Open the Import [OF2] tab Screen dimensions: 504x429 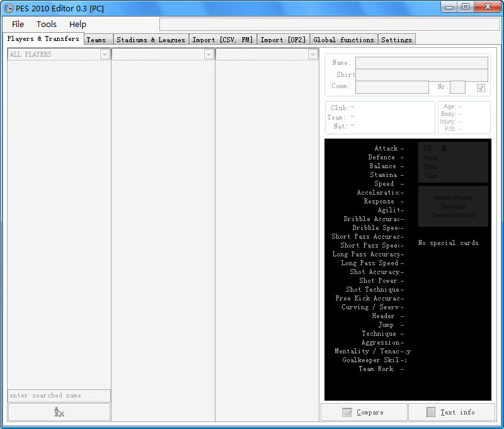point(283,40)
